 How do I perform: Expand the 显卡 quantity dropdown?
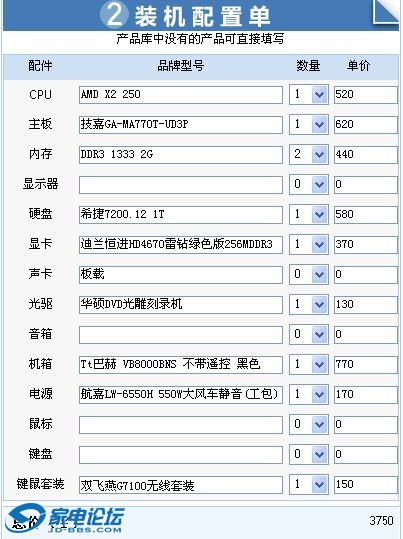coord(309,244)
